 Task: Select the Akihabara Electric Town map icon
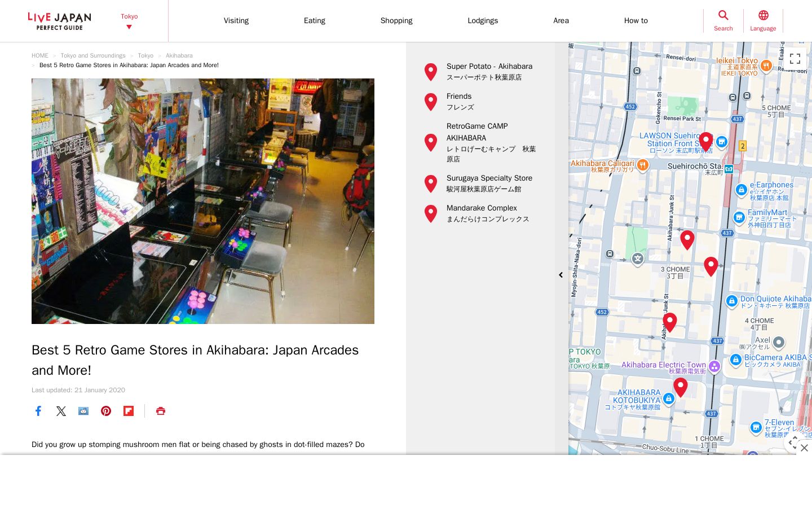pyautogui.click(x=714, y=366)
